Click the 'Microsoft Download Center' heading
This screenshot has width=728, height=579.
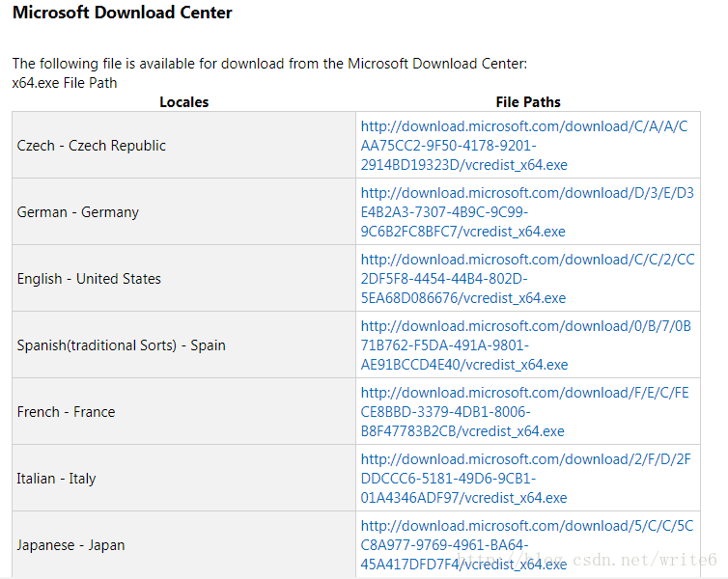pos(122,13)
